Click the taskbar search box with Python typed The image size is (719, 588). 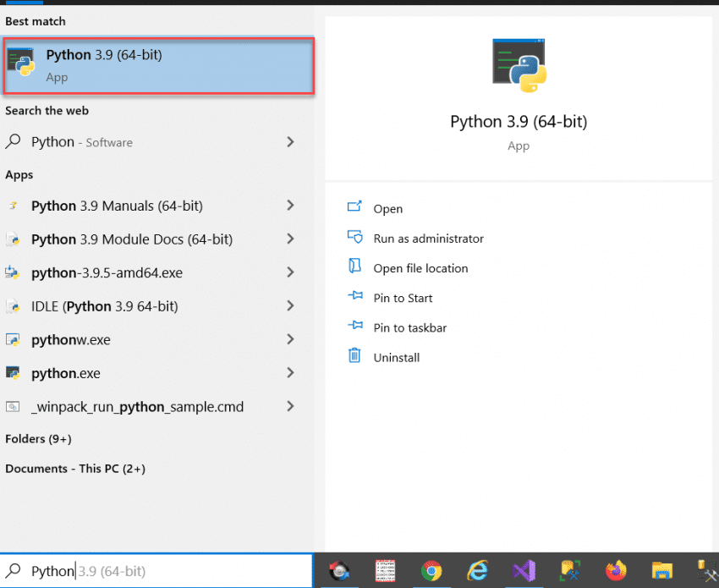pos(156,570)
